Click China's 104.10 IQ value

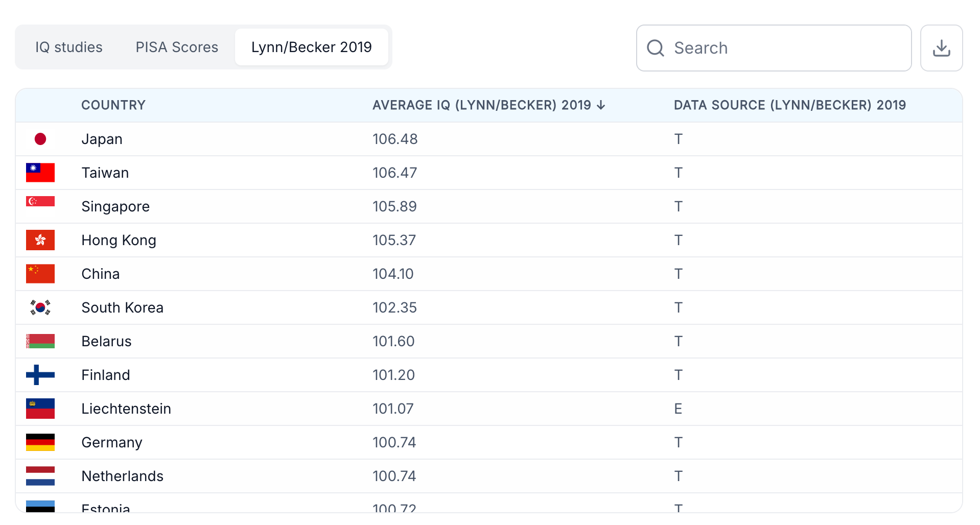click(393, 274)
